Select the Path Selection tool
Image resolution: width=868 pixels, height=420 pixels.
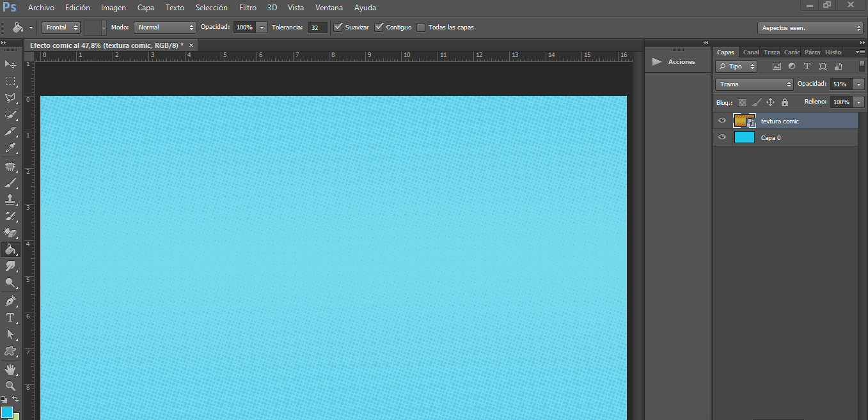[10, 334]
